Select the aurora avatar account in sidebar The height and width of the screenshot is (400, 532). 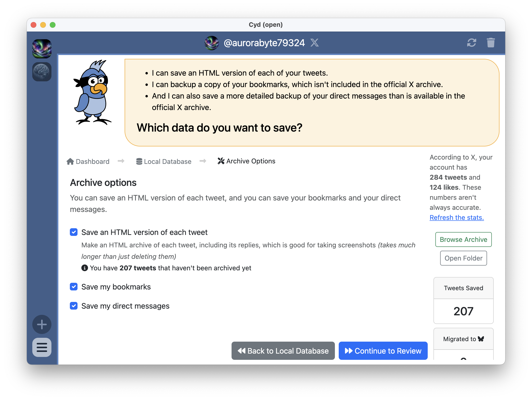[x=42, y=49]
